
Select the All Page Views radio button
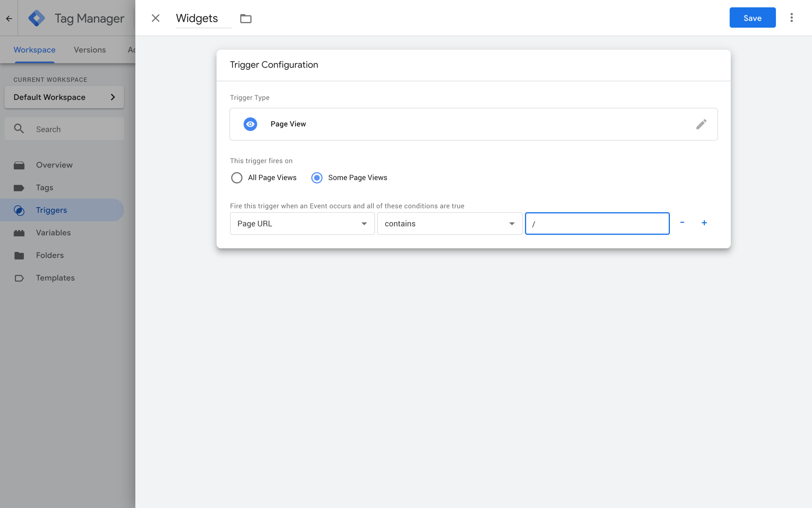[x=236, y=177]
